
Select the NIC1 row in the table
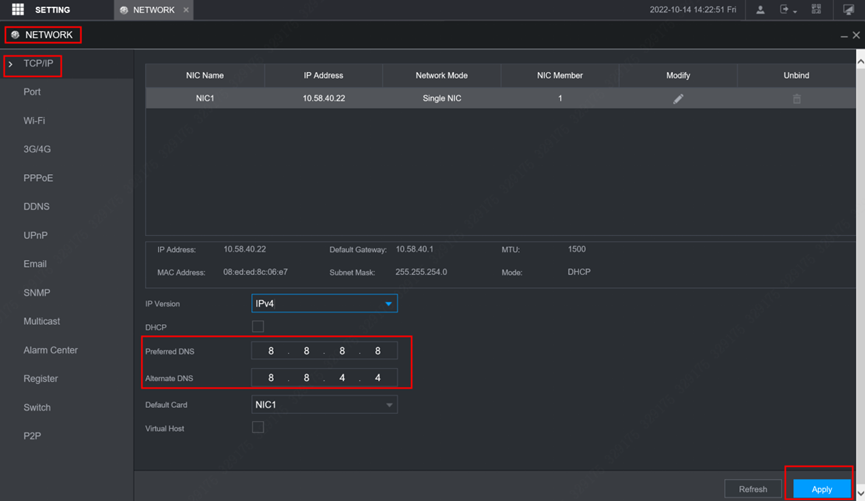pos(440,99)
